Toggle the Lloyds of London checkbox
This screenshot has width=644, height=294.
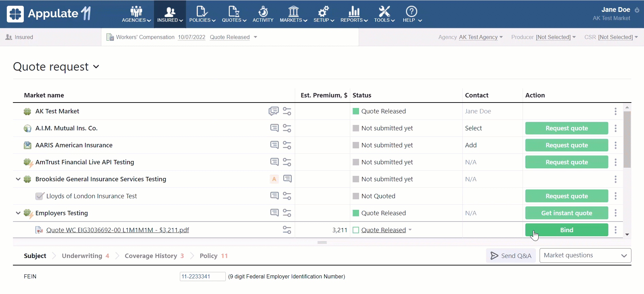39,196
